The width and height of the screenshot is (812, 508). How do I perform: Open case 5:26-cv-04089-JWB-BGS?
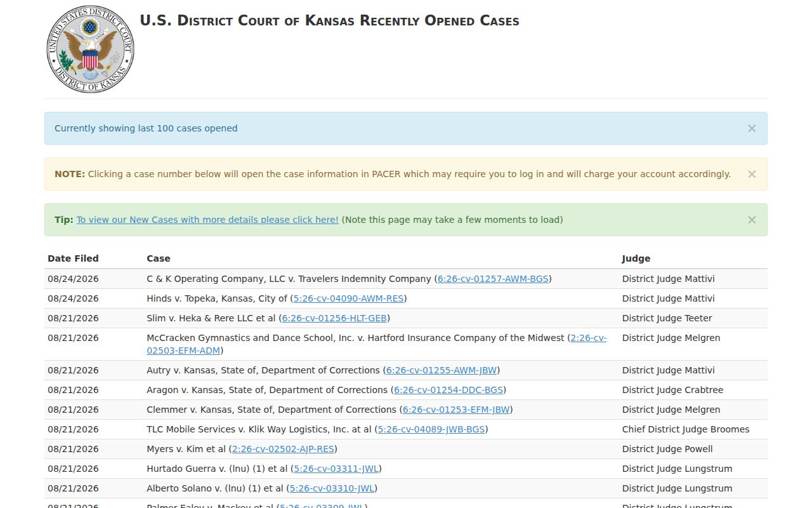click(431, 429)
